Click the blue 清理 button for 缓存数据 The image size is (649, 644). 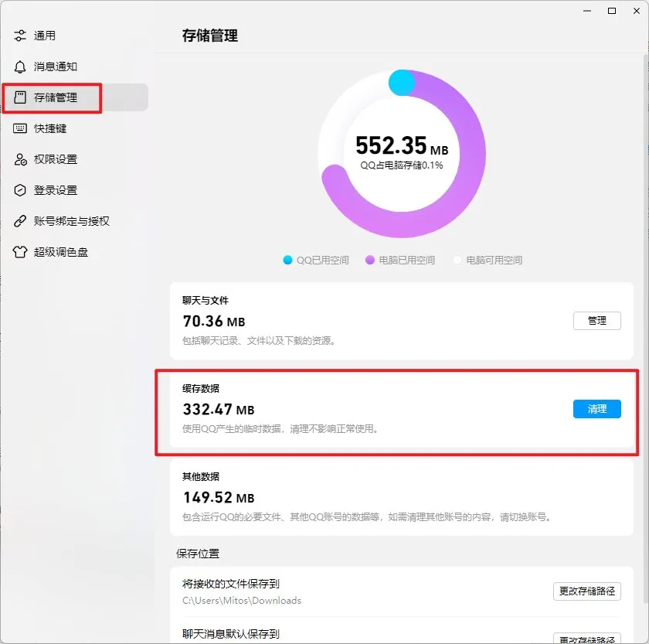(x=596, y=409)
